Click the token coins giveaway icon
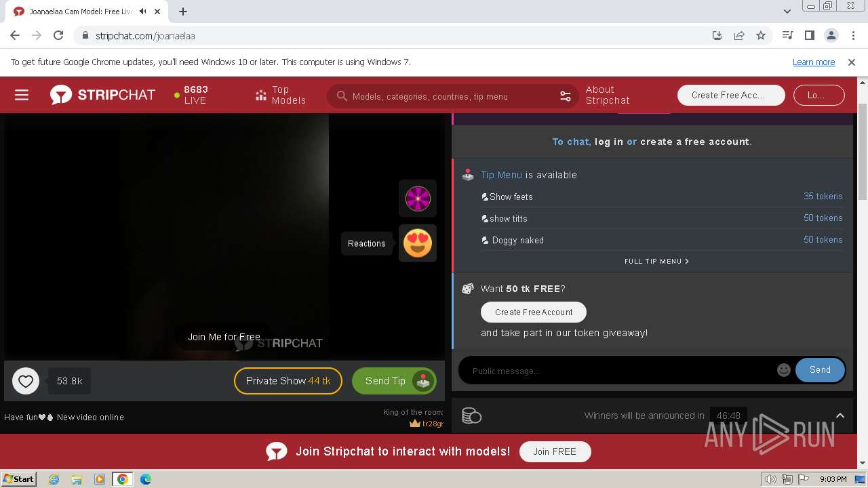 tap(471, 415)
